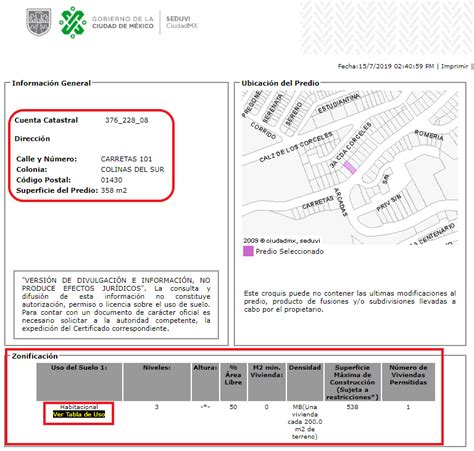Click the green CDMX government logo
Viewport: 474px width, 451px height.
point(72,22)
